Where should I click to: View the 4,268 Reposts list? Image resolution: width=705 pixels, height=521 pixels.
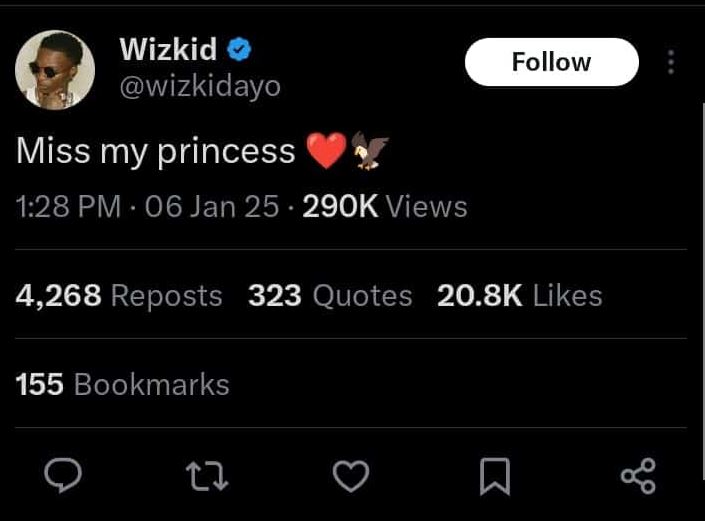point(119,296)
